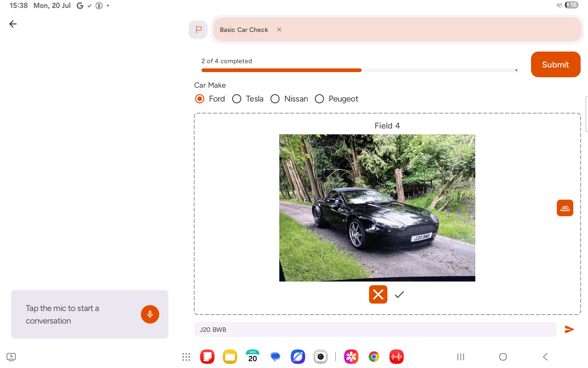This screenshot has width=588, height=368.
Task: Tap the battery indicator in status bar
Action: tap(572, 5)
